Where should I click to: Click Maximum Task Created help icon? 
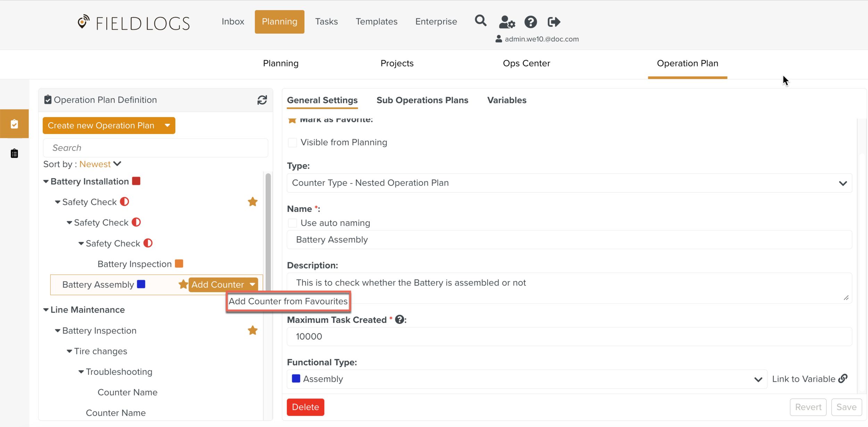click(x=399, y=319)
